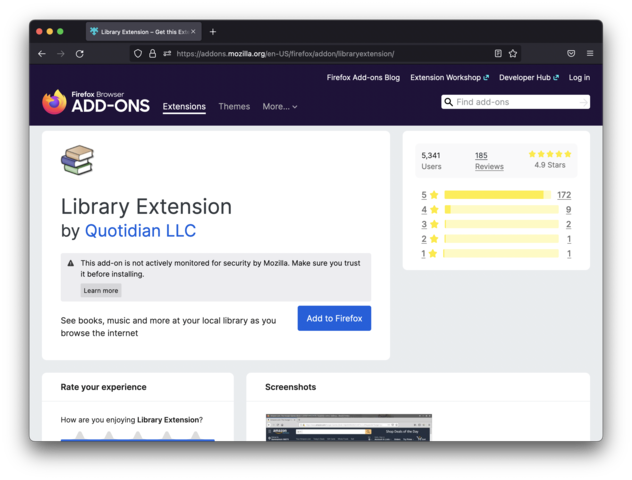632x480 pixels.
Task: Filter reviews by the 4-star bar
Action: pyautogui.click(x=501, y=210)
